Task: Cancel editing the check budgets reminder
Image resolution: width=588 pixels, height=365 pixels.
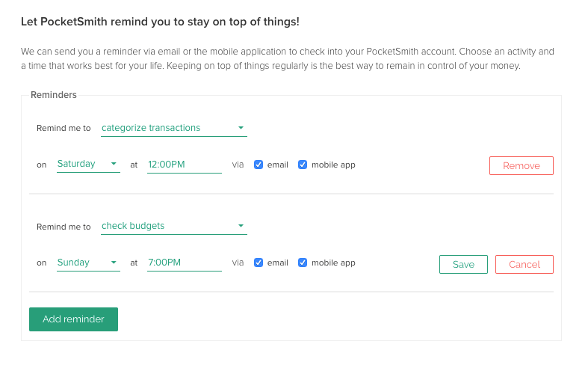Action: (524, 264)
